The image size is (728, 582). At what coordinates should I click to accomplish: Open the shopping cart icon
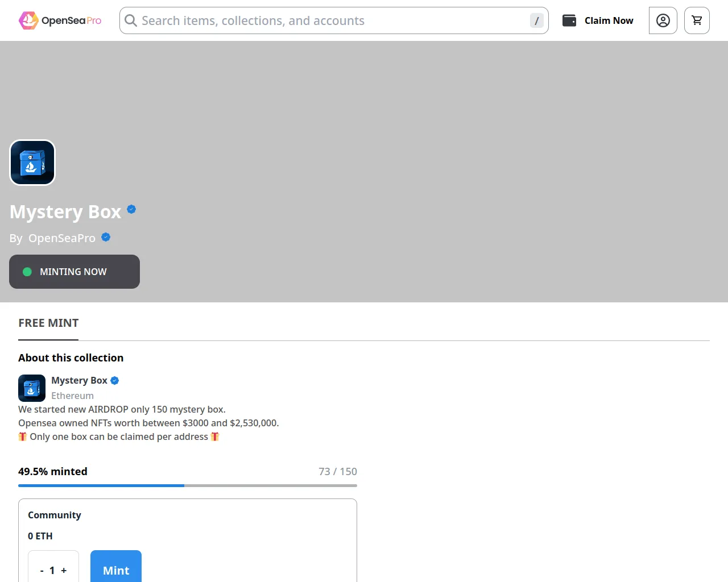point(697,20)
